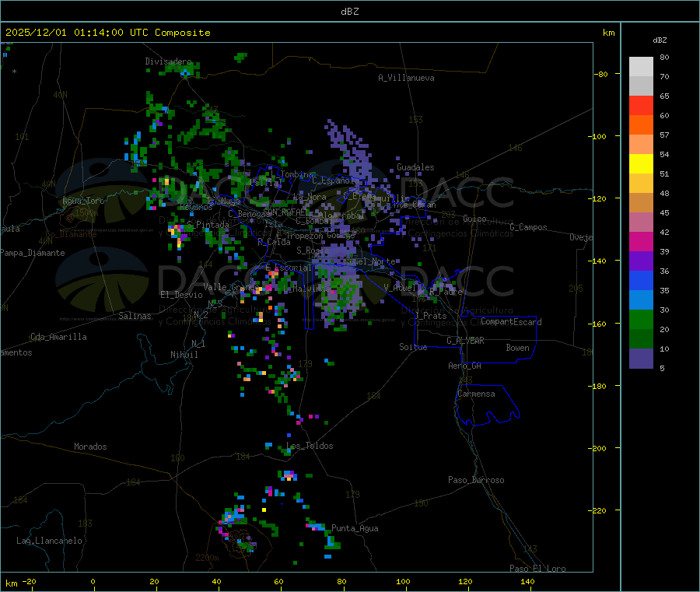The image size is (700, 592).
Task: Click the timestamp 2025/12/01 01:14:00 UTC Composite
Action: pos(107,33)
